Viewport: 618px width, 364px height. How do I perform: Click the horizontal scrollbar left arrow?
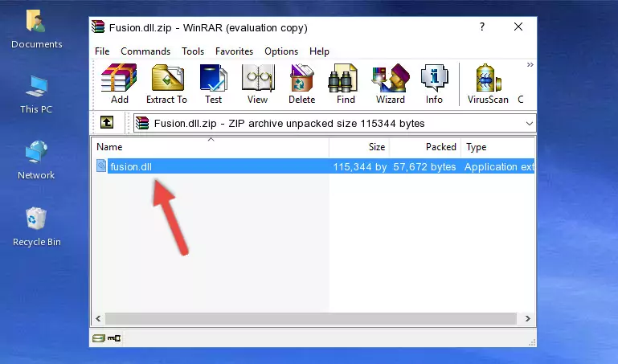(x=98, y=318)
